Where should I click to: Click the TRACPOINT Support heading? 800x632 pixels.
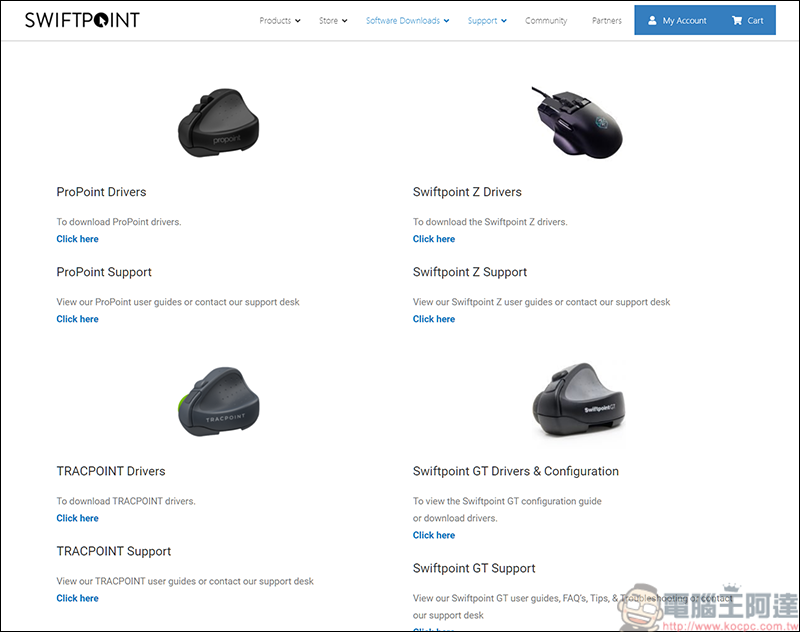114,551
